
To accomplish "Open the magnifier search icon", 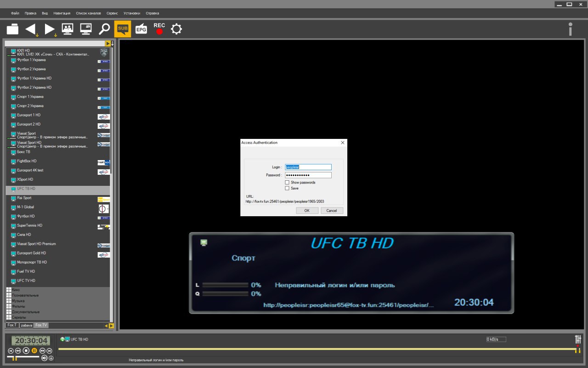I will (105, 29).
